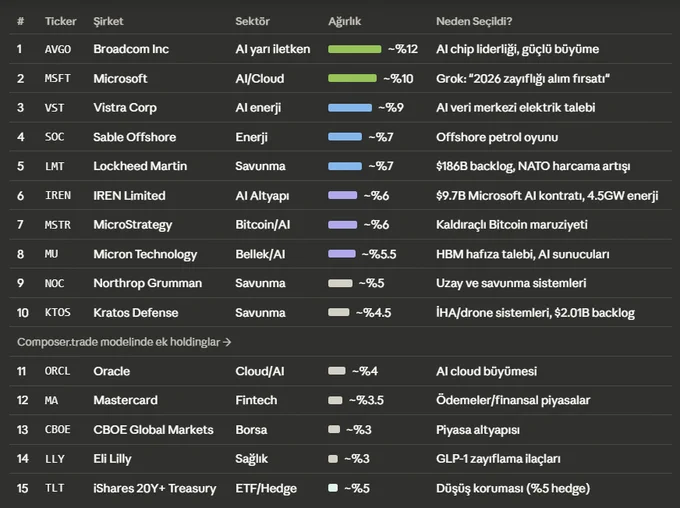Click the AI enerji sector cell
The image size is (680, 508).
coord(258,108)
